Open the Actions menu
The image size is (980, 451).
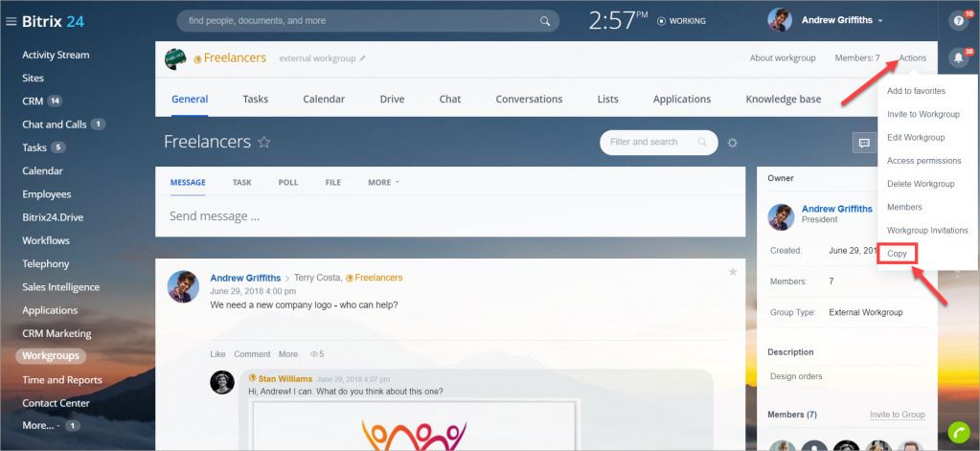pyautogui.click(x=913, y=58)
